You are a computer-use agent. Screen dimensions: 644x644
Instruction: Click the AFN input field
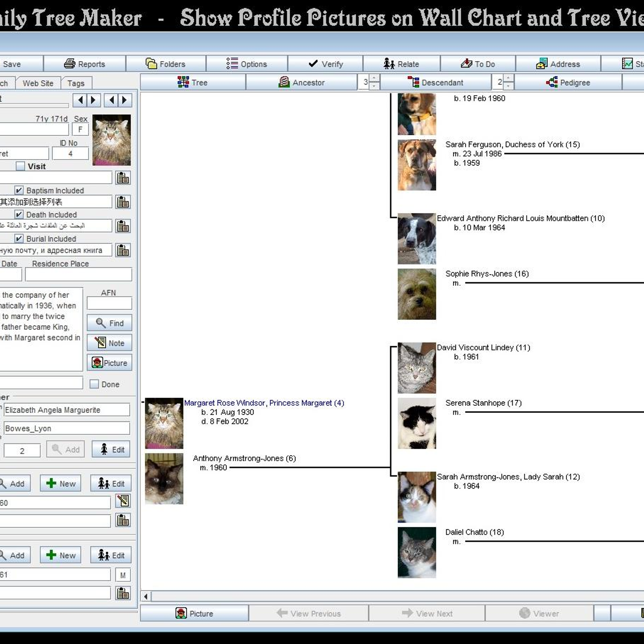click(109, 303)
